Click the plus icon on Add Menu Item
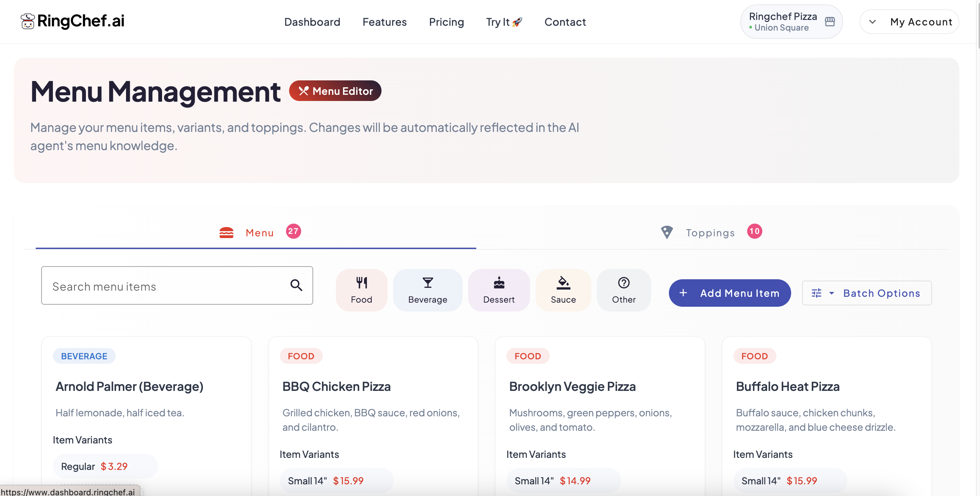 point(683,293)
